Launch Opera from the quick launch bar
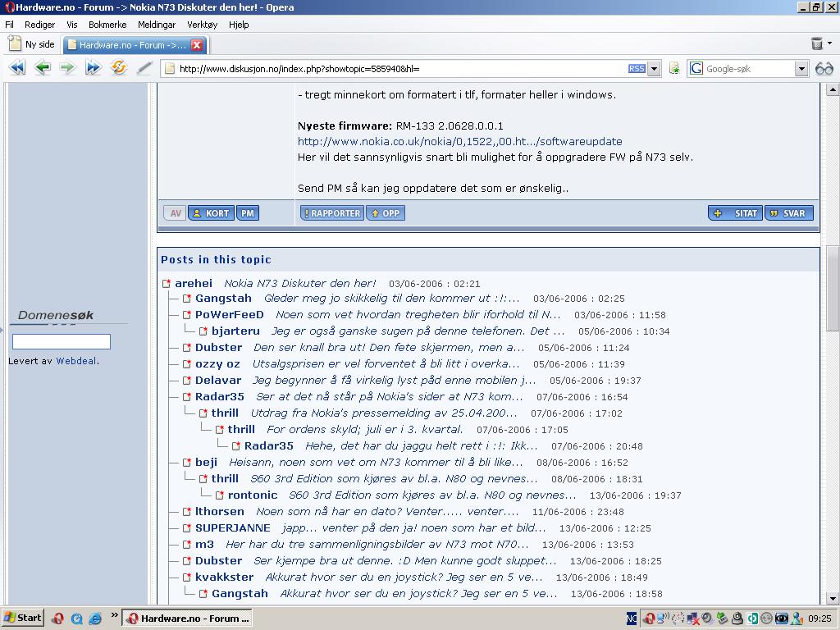The height and width of the screenshot is (630, 840). point(57,619)
